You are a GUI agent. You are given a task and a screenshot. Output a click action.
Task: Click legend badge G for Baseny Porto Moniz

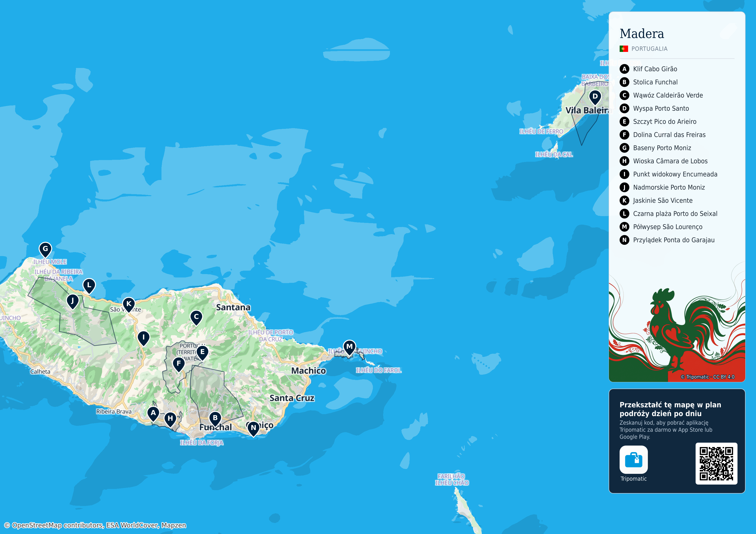[624, 148]
